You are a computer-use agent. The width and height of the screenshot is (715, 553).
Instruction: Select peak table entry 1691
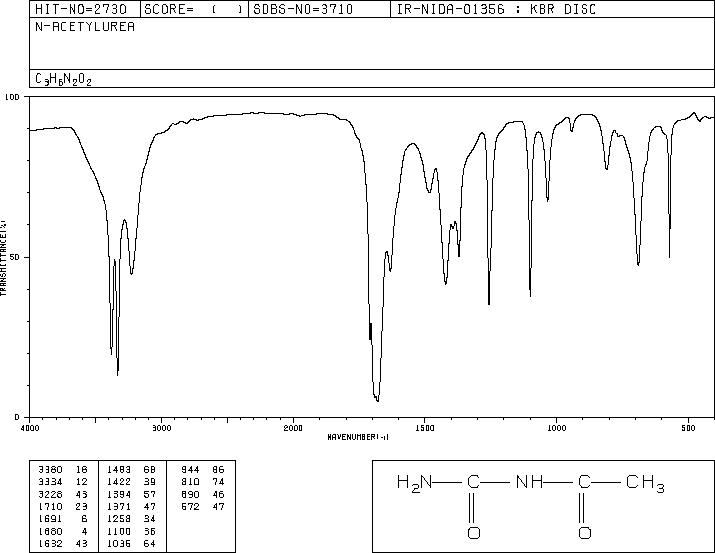(x=50, y=519)
